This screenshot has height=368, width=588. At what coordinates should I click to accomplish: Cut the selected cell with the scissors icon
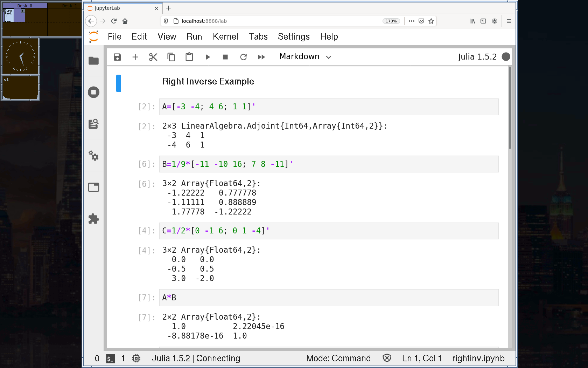pos(153,57)
